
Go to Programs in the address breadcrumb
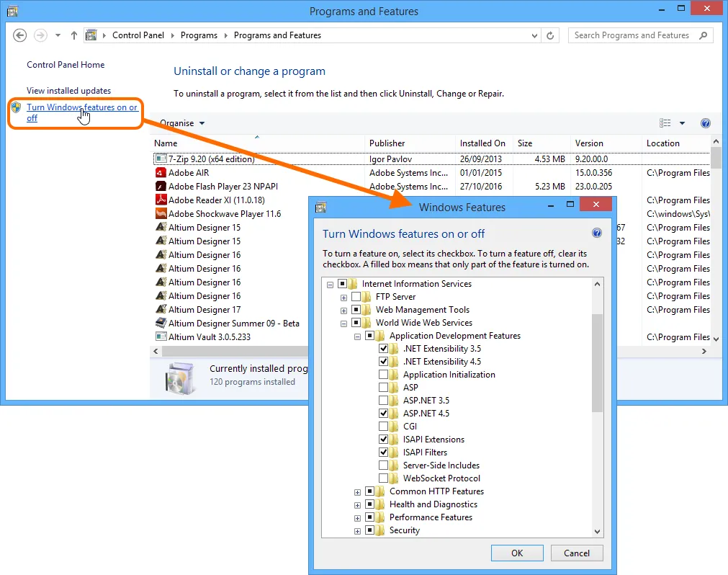click(199, 35)
